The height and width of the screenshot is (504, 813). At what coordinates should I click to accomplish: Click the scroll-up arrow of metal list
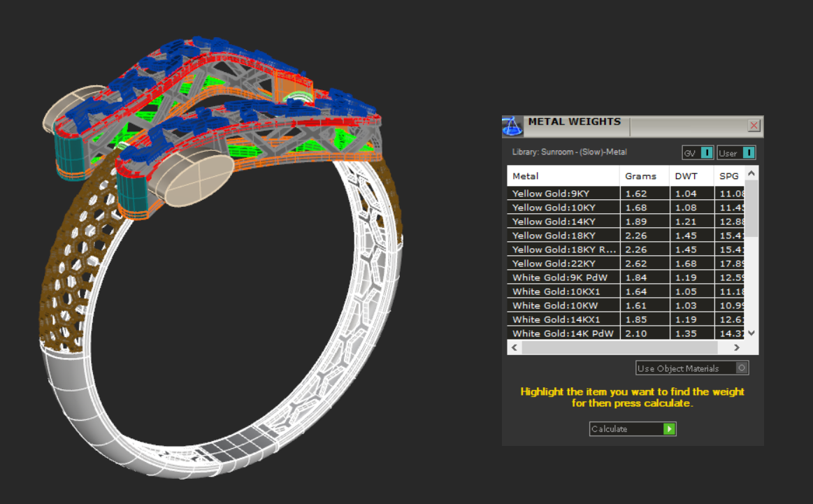click(x=751, y=173)
